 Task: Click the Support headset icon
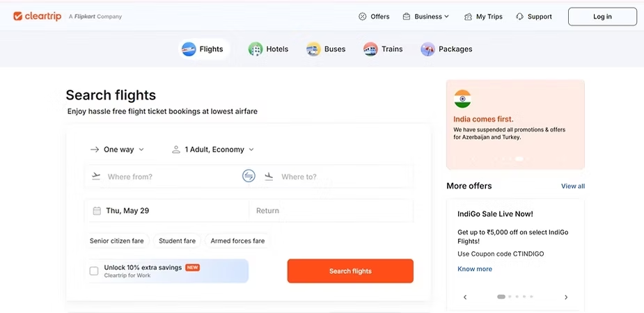click(x=519, y=17)
